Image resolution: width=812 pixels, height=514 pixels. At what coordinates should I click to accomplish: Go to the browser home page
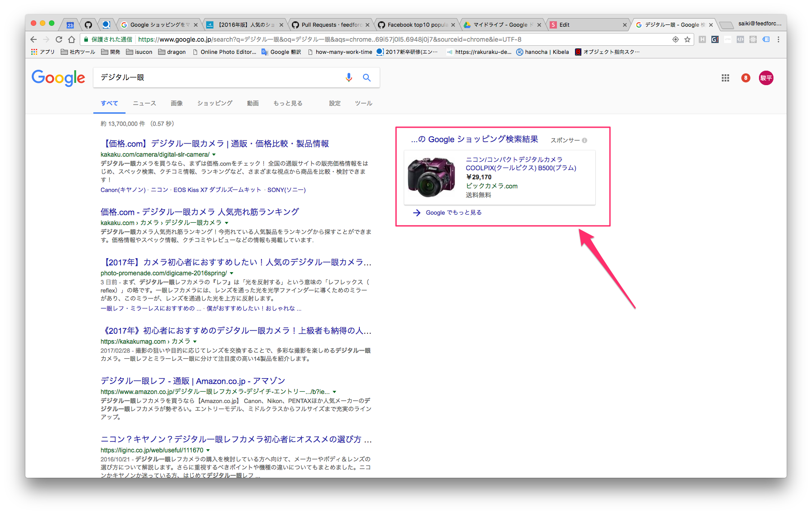pyautogui.click(x=72, y=39)
